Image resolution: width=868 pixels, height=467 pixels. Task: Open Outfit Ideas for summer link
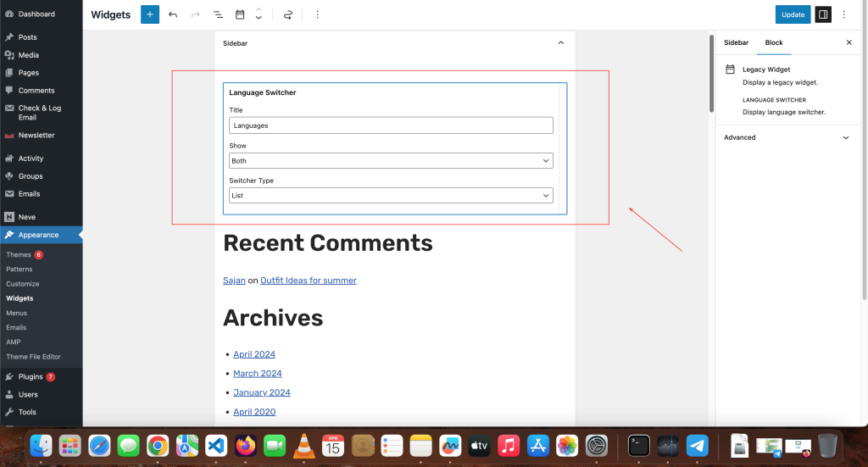[x=309, y=281]
